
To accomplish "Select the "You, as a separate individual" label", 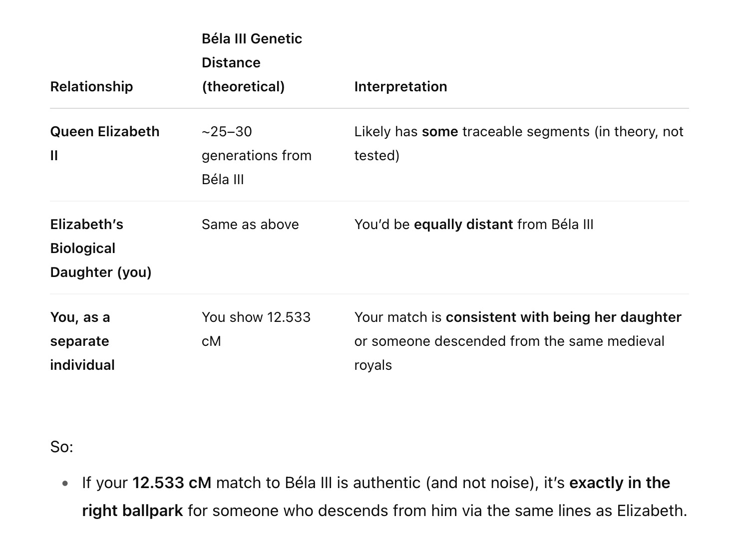I will [x=82, y=341].
